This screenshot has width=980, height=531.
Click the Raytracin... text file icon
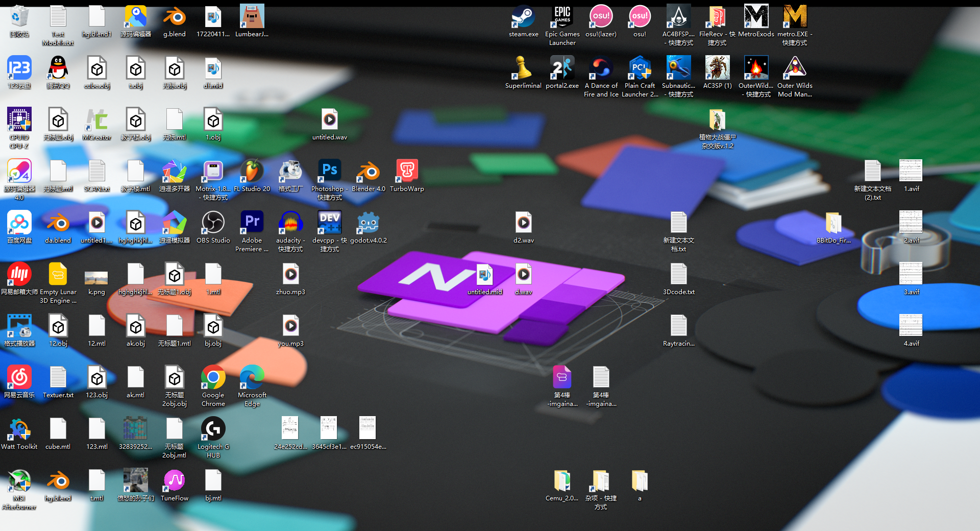(x=678, y=326)
